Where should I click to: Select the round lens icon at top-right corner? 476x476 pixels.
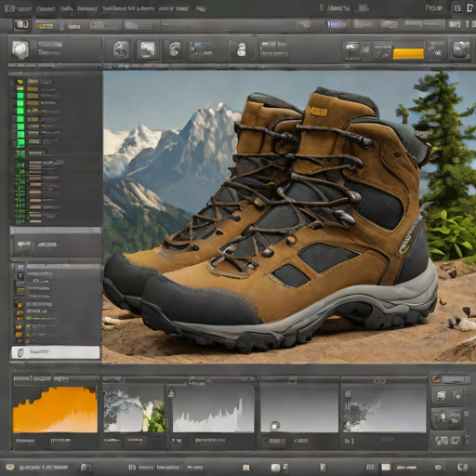461,50
